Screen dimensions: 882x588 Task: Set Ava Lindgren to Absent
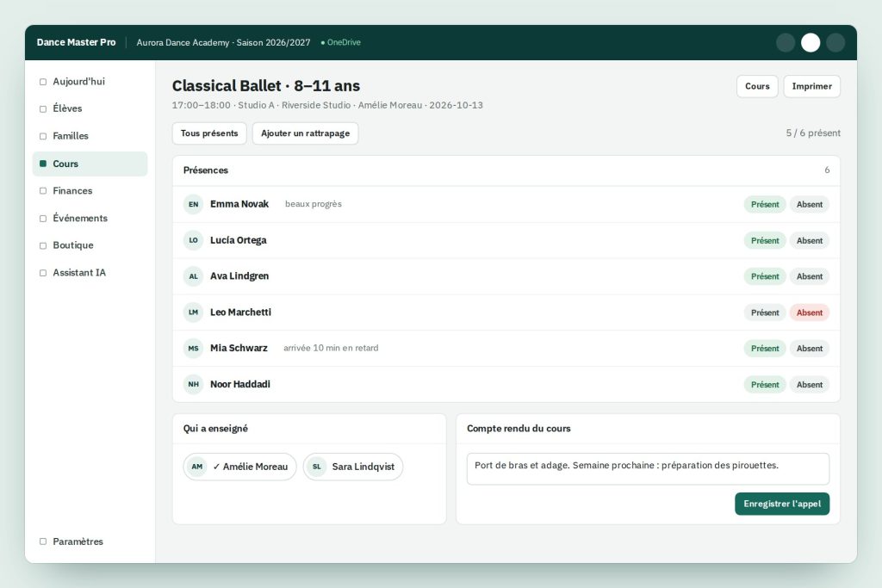pyautogui.click(x=810, y=276)
